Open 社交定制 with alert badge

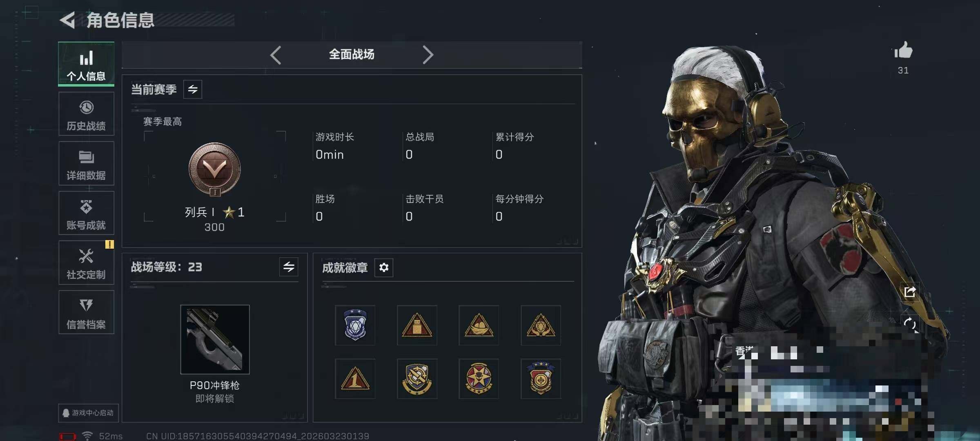86,263
